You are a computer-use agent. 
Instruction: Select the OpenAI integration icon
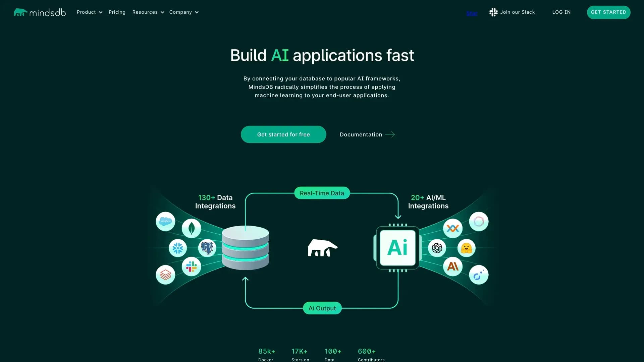click(437, 248)
